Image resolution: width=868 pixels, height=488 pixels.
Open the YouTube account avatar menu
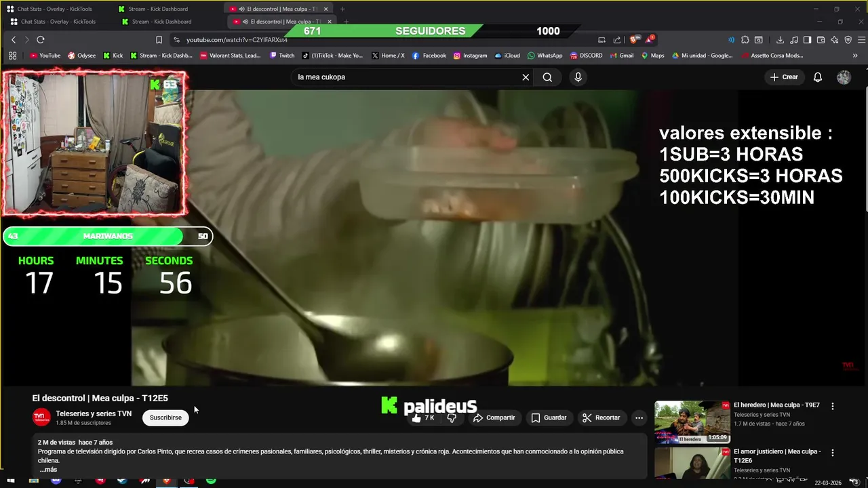[x=844, y=77]
